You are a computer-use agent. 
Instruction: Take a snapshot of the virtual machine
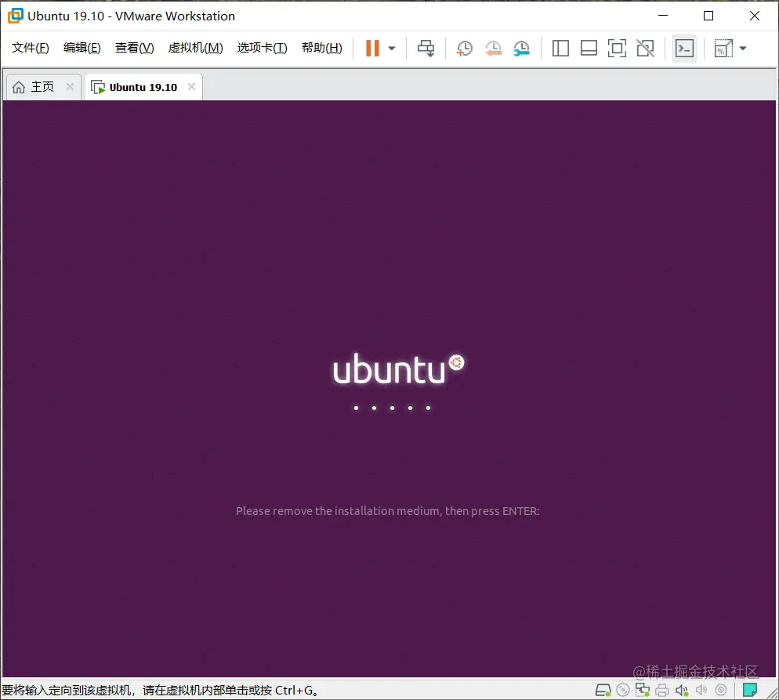click(464, 48)
